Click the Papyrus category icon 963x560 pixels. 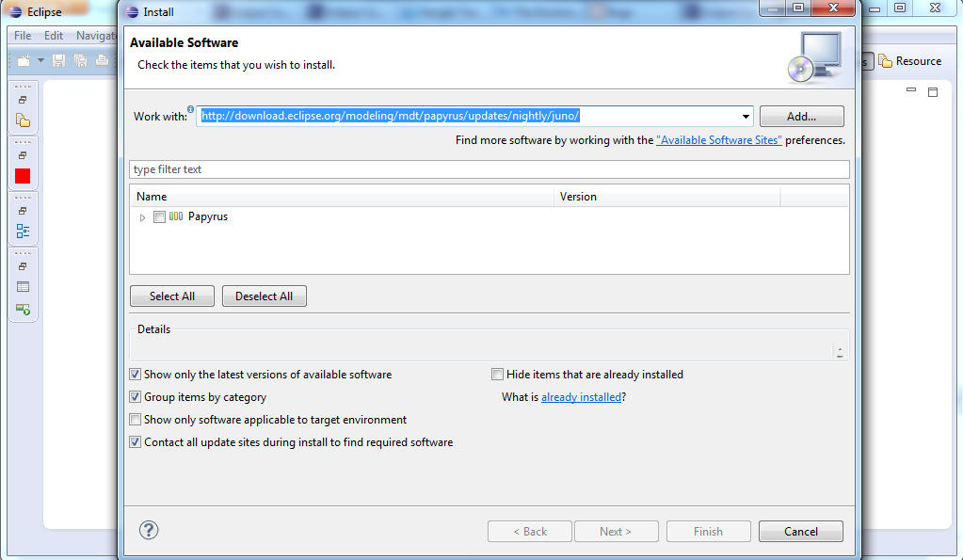[176, 216]
